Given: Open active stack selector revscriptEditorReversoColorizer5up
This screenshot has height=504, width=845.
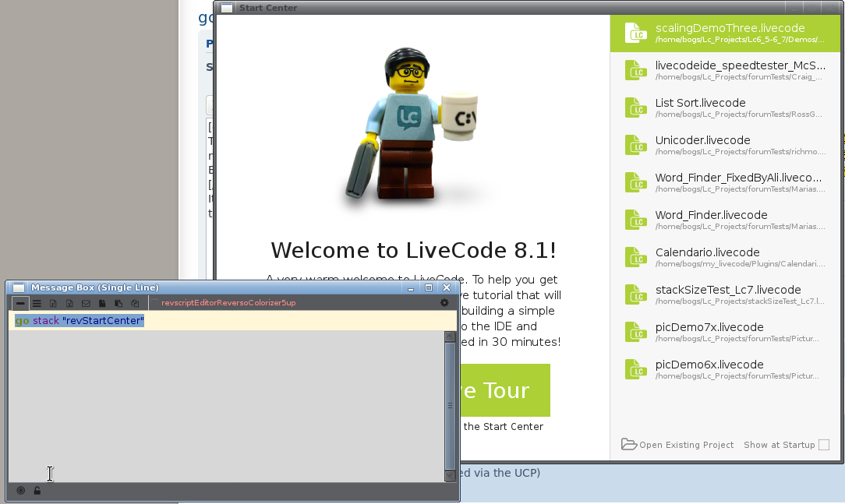Looking at the screenshot, I should [228, 302].
